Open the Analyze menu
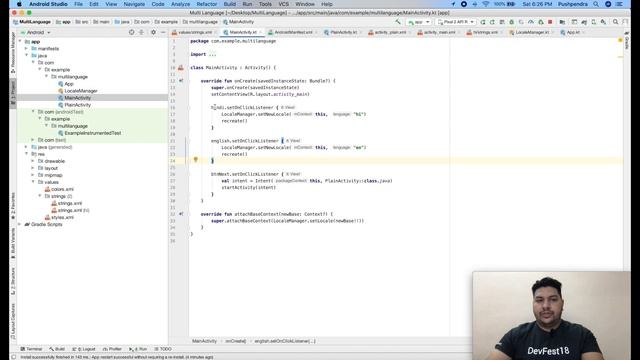The height and width of the screenshot is (360, 640). (x=180, y=4)
